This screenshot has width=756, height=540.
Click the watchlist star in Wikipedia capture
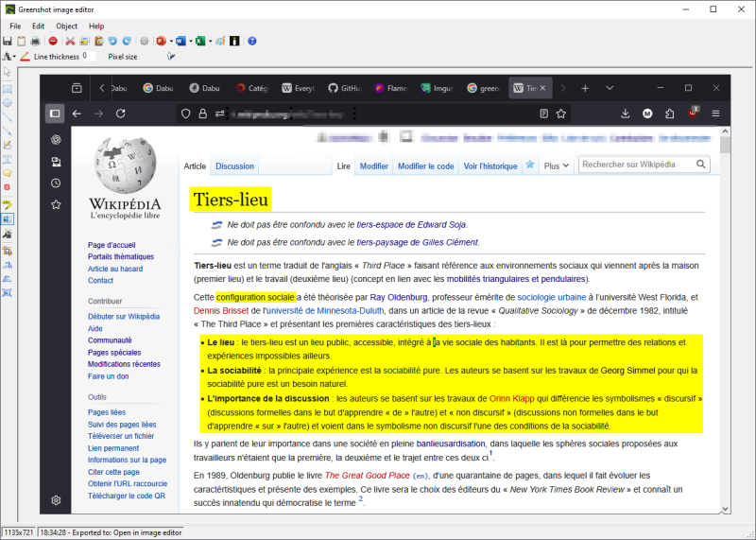click(x=530, y=165)
